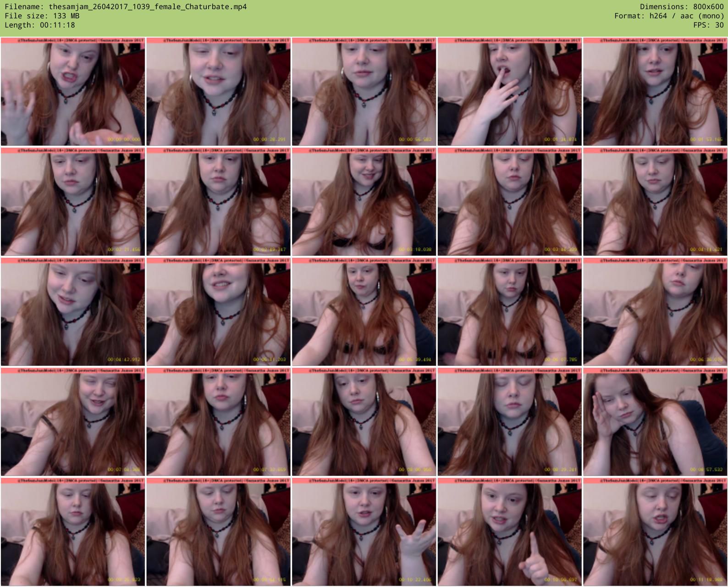
Task: Click the Filename text in the header
Action: [126, 7]
